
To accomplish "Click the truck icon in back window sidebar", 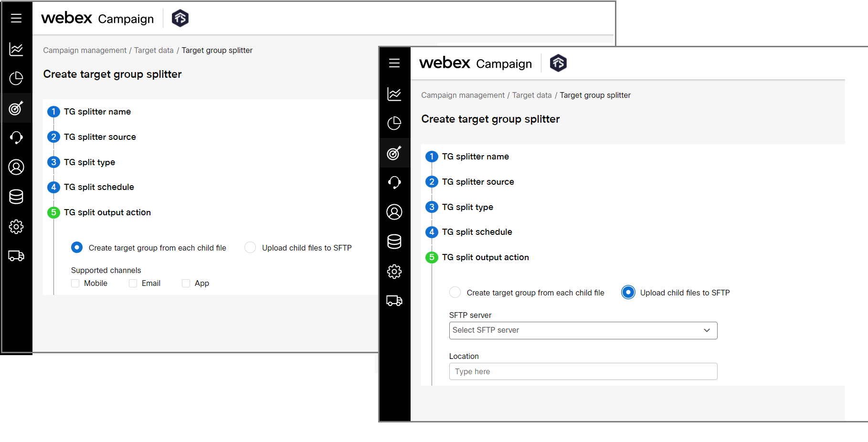I will 16,256.
